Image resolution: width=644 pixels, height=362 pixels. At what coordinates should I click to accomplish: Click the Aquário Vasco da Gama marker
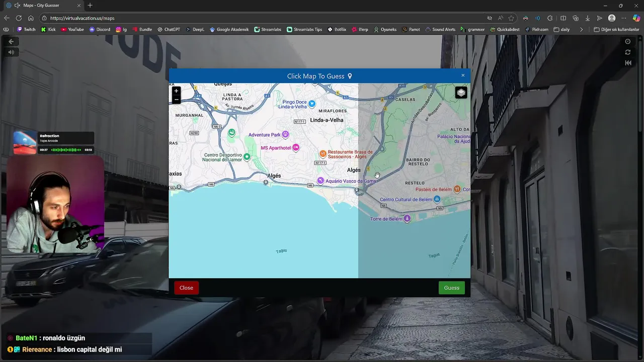coord(320,180)
